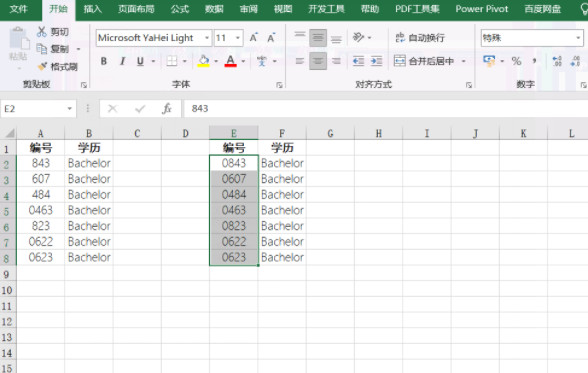588x373 pixels.
Task: Select the Format Painter (格式刷) brush
Action: point(42,66)
